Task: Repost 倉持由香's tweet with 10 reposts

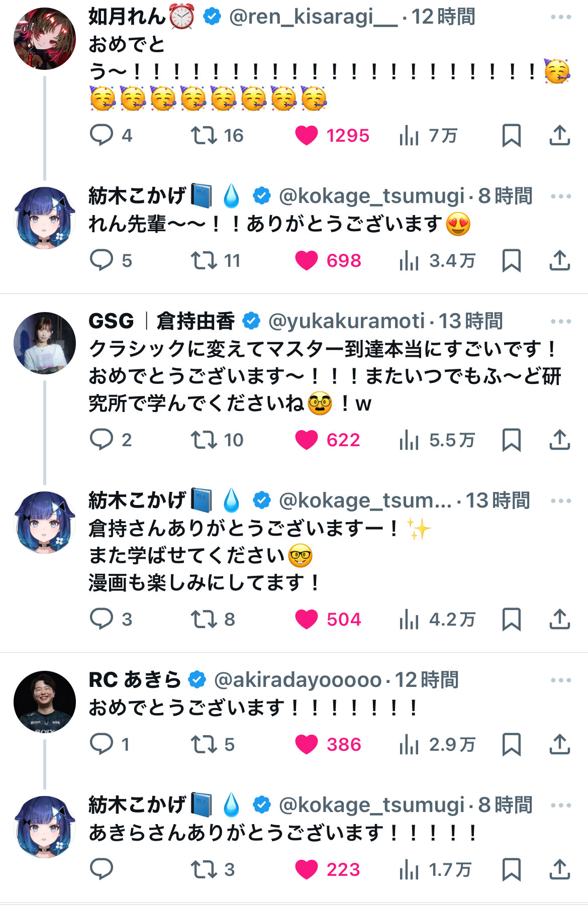Action: [204, 440]
